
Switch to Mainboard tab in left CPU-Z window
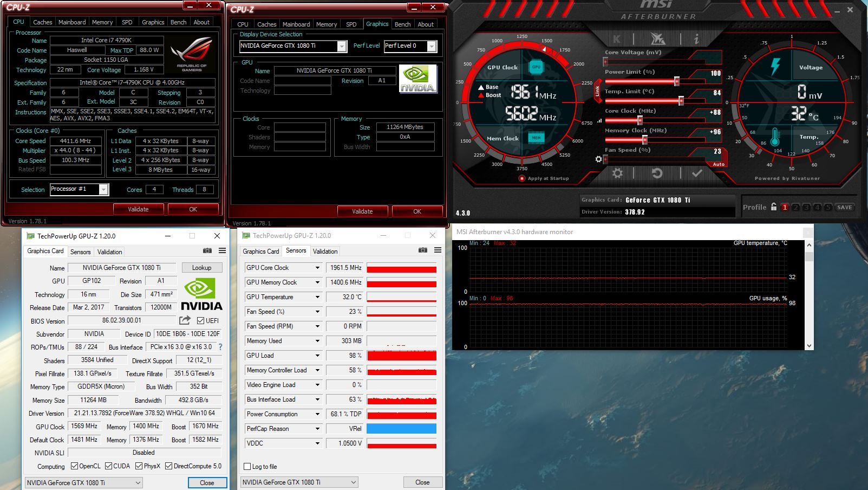[x=72, y=22]
